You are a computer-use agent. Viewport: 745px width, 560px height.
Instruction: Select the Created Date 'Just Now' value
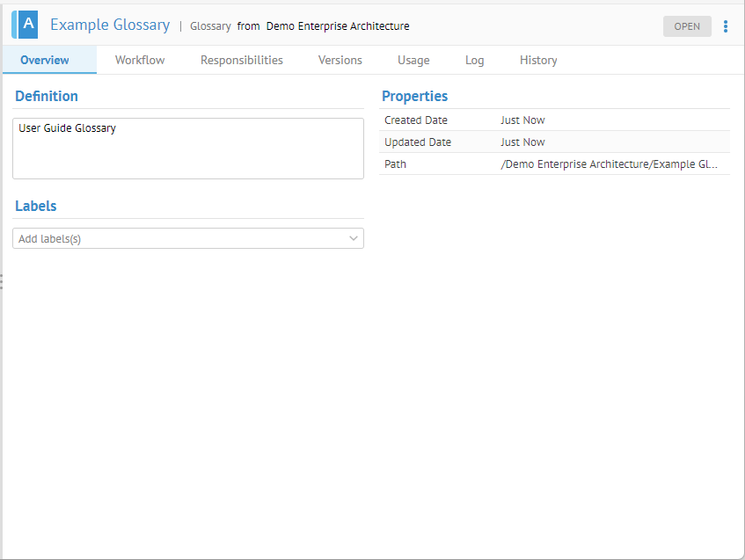tap(523, 120)
